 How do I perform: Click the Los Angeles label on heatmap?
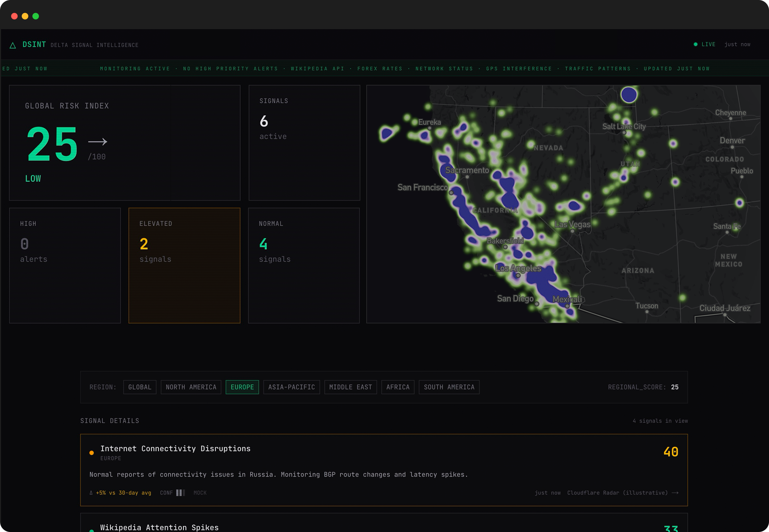(518, 268)
